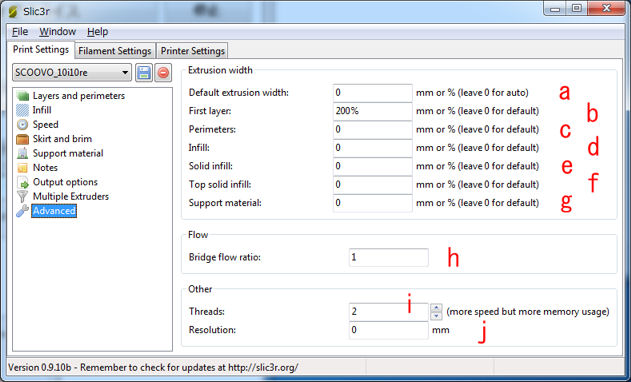Screen dimensions: 631x382
Task: Decrease Threads with the down arrow
Action: [436, 316]
